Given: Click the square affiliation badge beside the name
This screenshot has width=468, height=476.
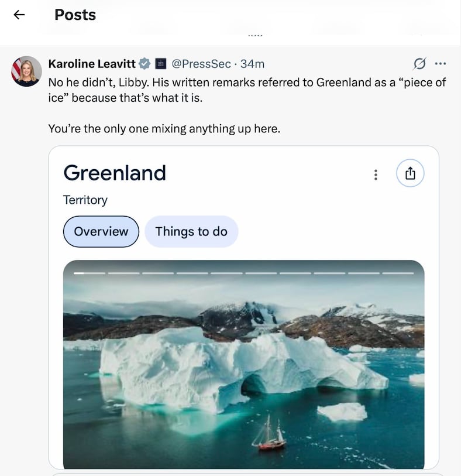Looking at the screenshot, I should click(161, 64).
